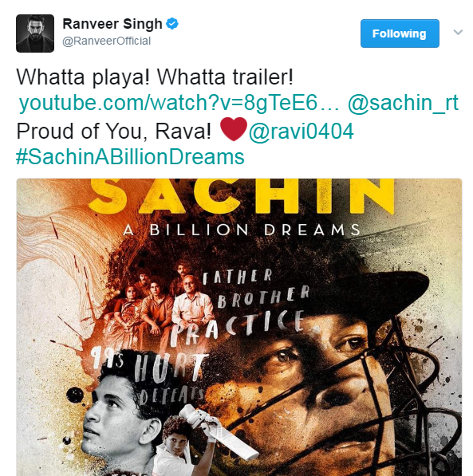This screenshot has width=473, height=476.
Task: Click the yellow SACHIN title on poster
Action: 242,196
